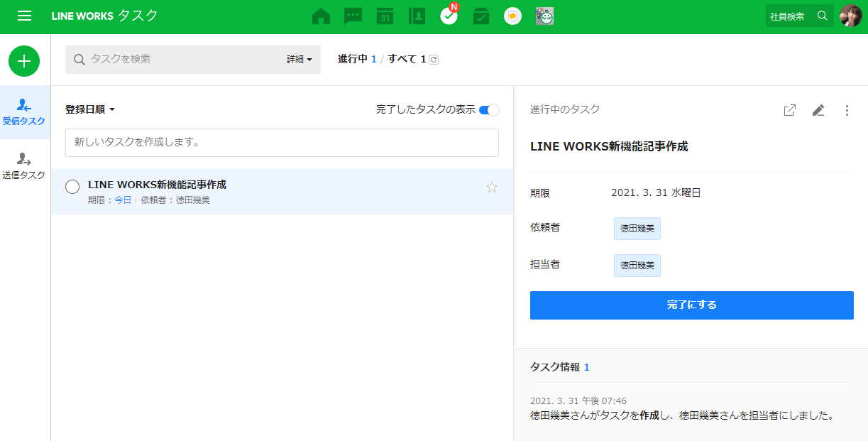Open task in new window icon

(x=789, y=110)
